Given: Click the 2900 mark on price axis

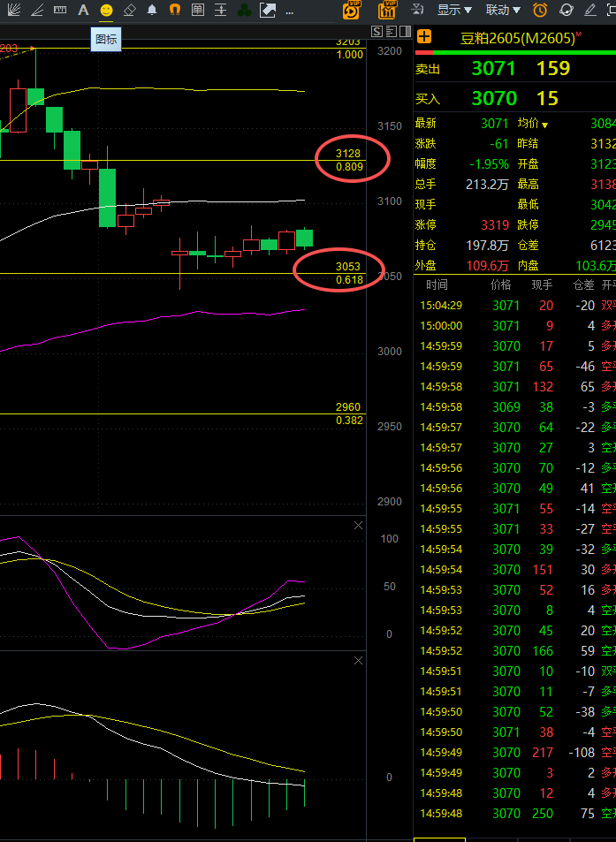Looking at the screenshot, I should click(x=390, y=502).
